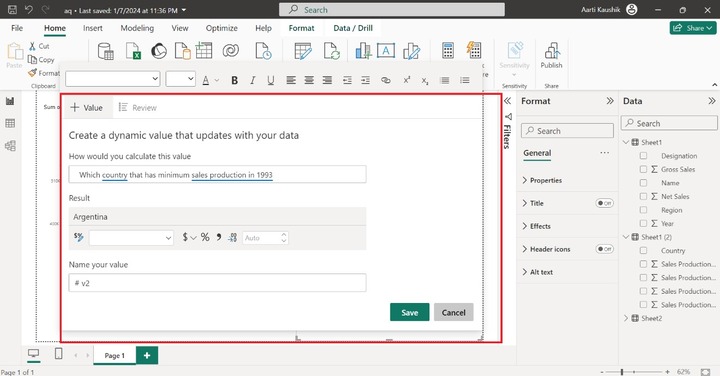Viewport: 720px width, 376px height.
Task: Expand the Effects section
Action: point(540,226)
